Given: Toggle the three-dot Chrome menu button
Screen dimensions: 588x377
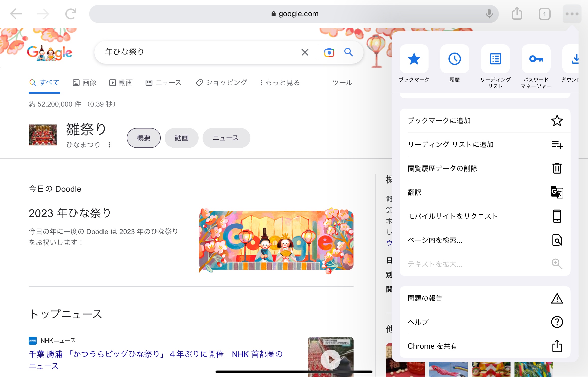Looking at the screenshot, I should 572,14.
